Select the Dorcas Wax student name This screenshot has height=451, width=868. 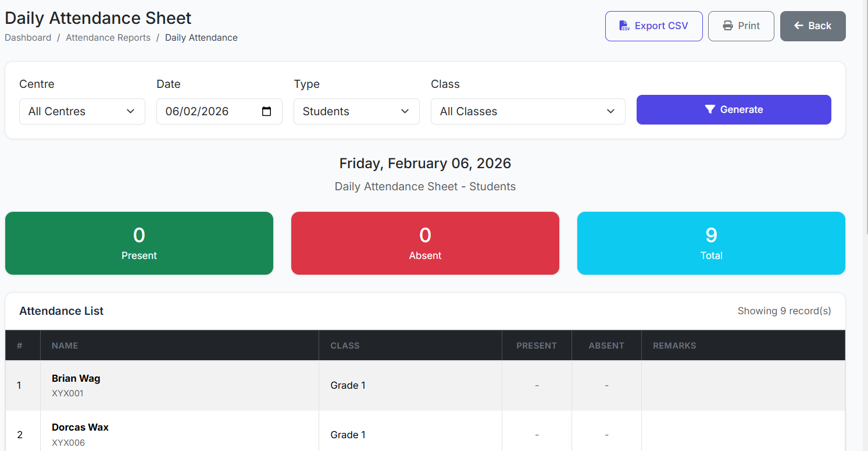click(x=80, y=427)
